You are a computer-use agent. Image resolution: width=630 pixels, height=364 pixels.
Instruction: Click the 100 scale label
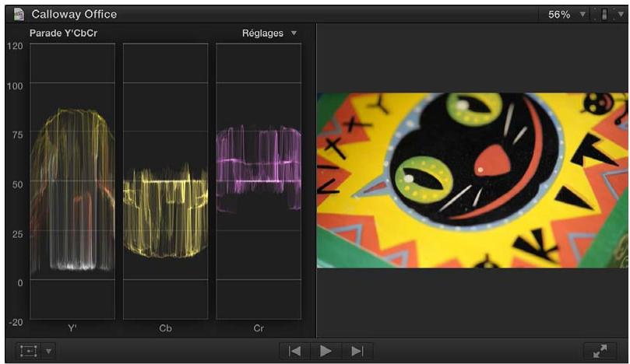(x=15, y=86)
